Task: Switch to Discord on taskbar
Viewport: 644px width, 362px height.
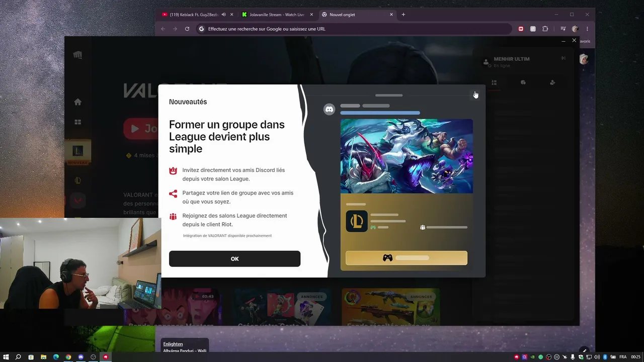Action: coord(81,357)
